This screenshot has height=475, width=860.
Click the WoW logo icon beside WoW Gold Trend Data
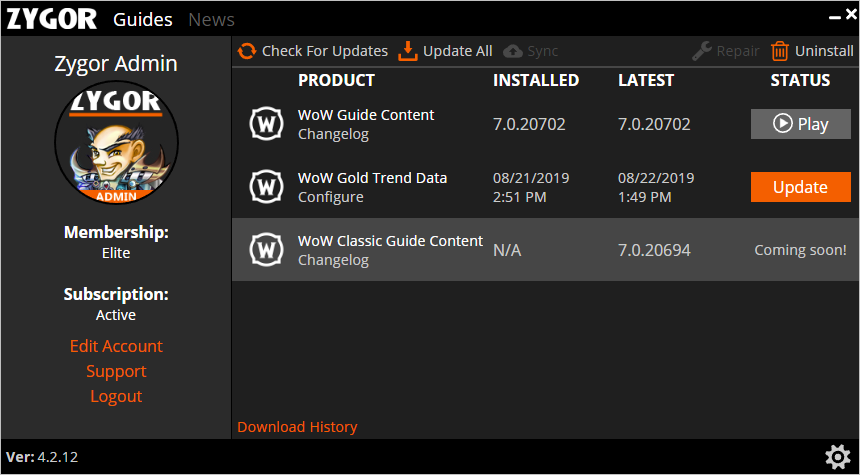coord(267,187)
